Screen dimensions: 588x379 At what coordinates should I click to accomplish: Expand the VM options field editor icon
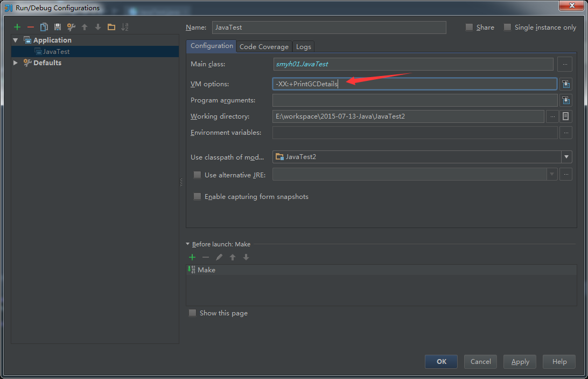coord(565,84)
